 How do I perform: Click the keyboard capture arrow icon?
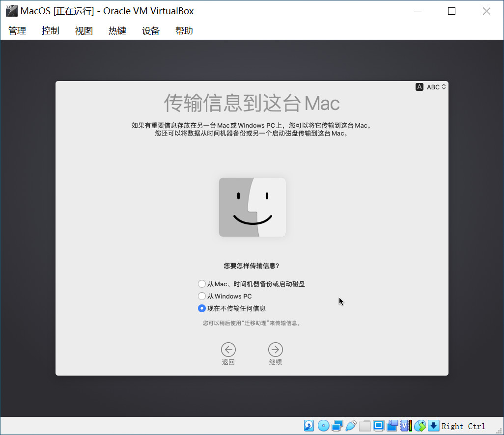tap(433, 426)
